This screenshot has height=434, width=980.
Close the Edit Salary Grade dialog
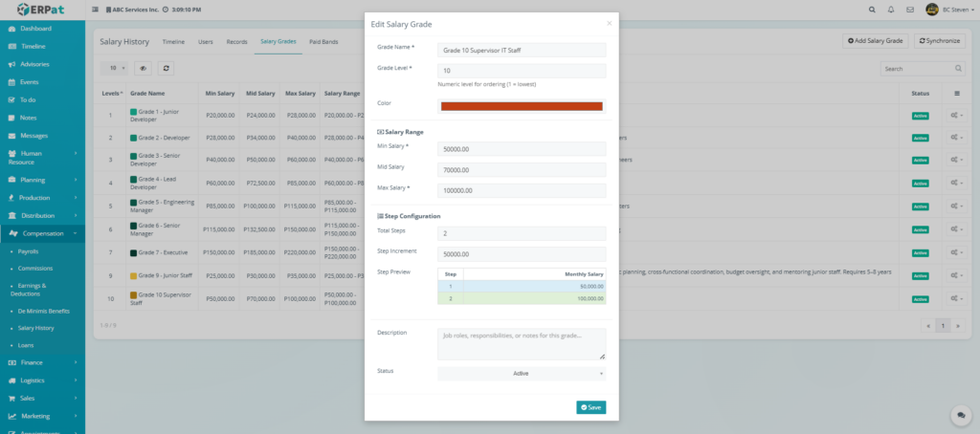point(609,23)
